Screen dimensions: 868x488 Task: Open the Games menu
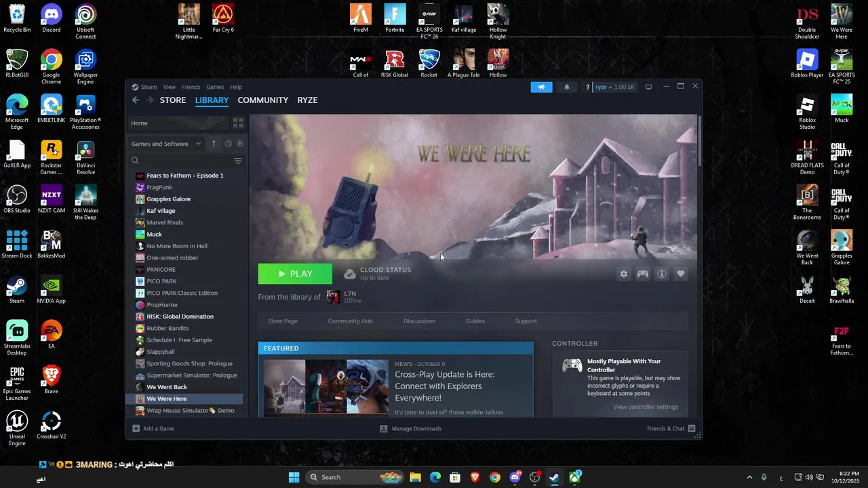coord(215,87)
